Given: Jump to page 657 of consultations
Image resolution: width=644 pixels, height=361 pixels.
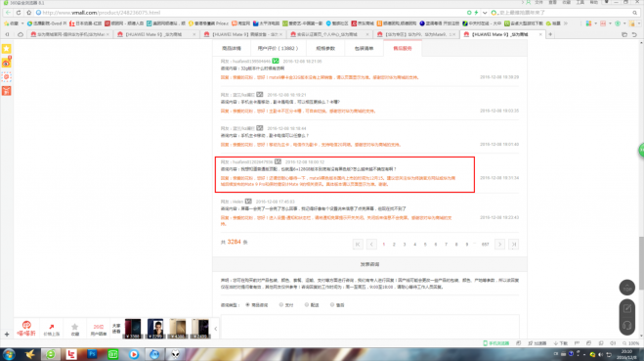Looking at the screenshot, I should coord(485,245).
